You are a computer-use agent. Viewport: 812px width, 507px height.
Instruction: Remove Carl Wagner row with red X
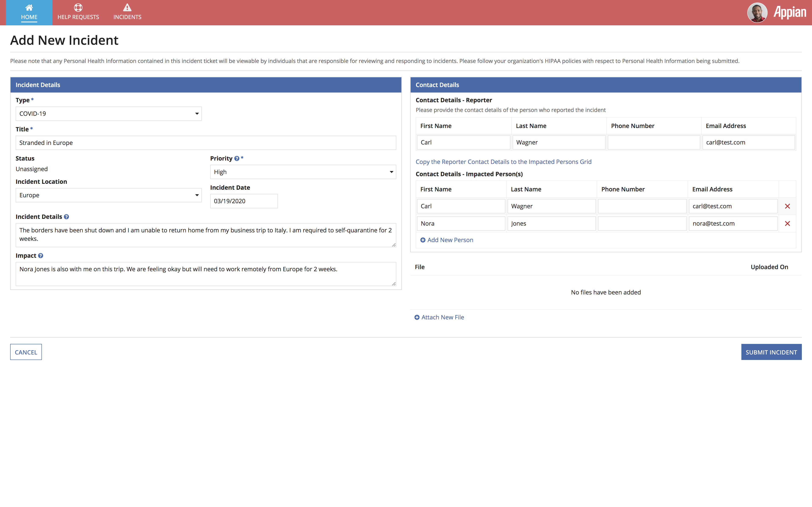(x=787, y=206)
